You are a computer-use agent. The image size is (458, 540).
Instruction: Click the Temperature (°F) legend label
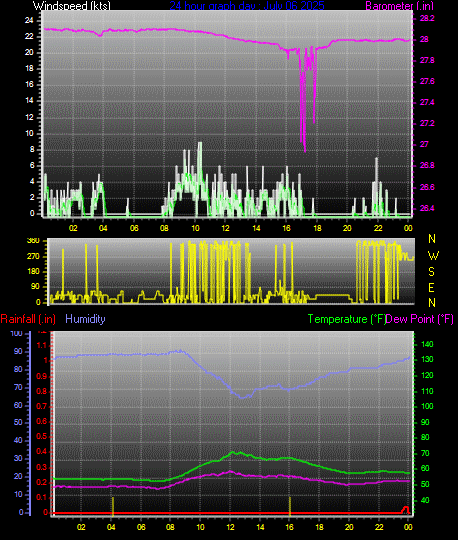[x=346, y=319]
